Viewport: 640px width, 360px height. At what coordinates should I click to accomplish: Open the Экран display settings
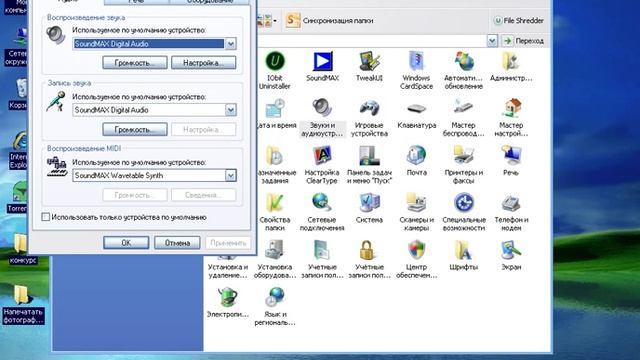511,256
